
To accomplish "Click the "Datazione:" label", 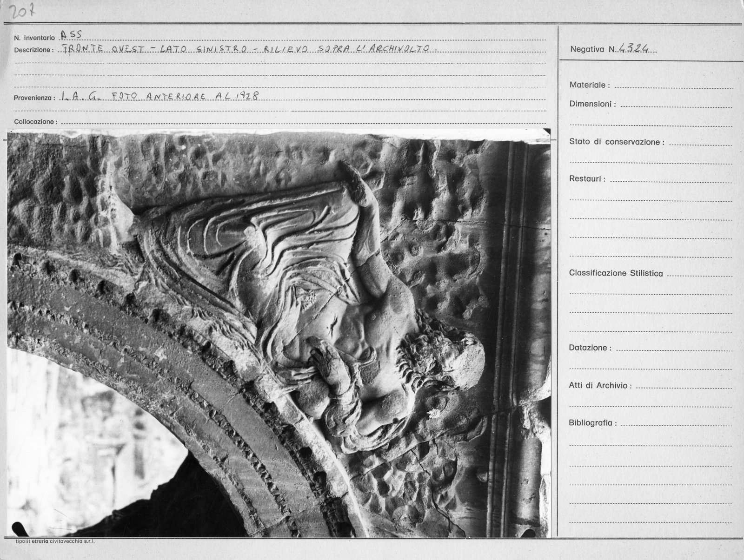I will [590, 348].
